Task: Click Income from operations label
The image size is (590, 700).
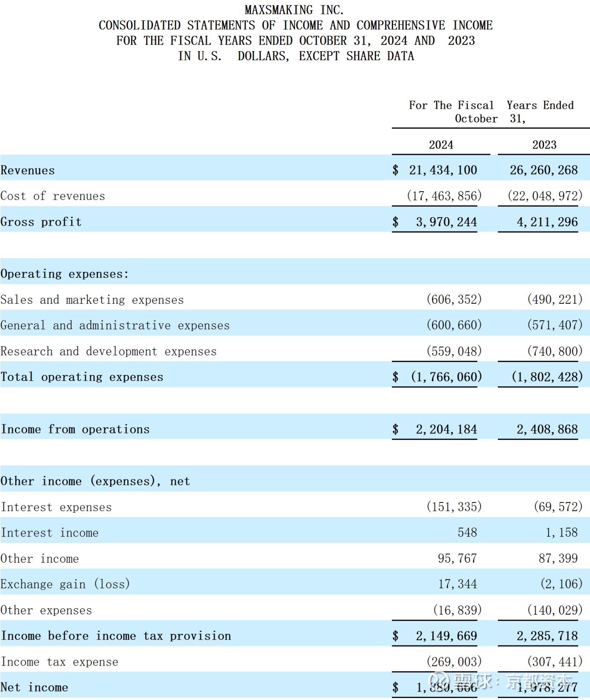Action: tap(76, 429)
